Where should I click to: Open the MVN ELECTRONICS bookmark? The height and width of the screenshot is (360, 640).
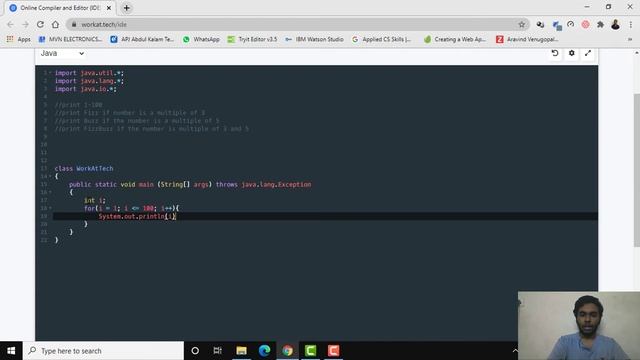pyautogui.click(x=70, y=39)
